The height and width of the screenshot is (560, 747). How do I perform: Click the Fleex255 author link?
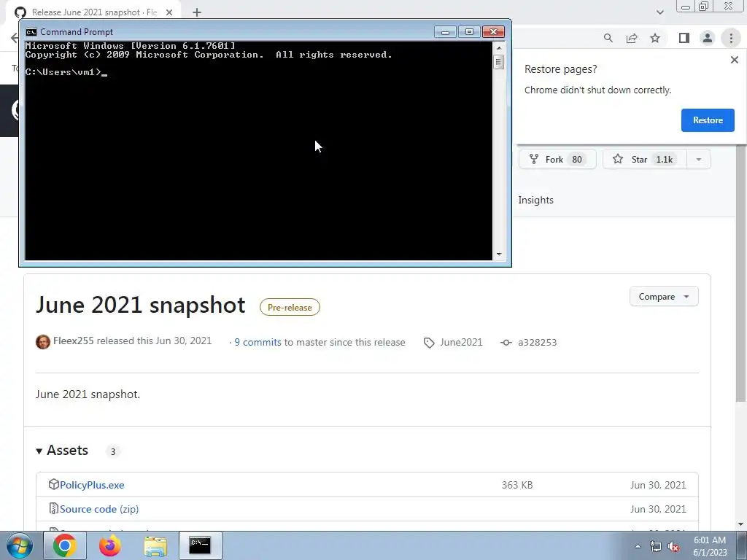[74, 341]
